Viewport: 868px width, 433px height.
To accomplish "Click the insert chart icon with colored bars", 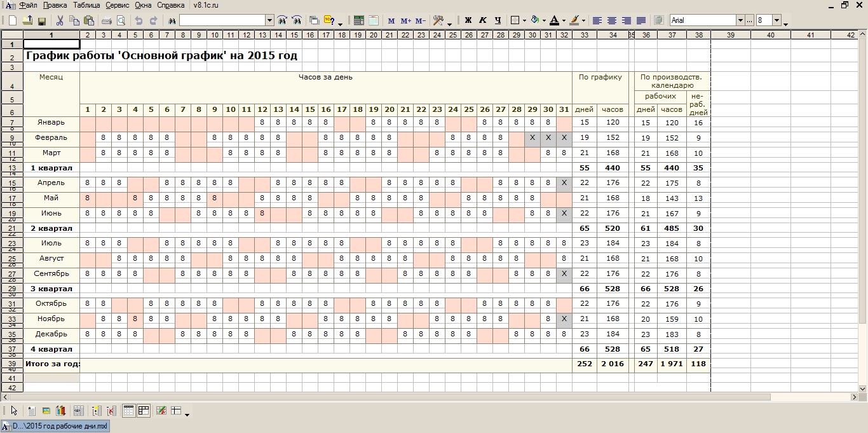I will [x=61, y=411].
